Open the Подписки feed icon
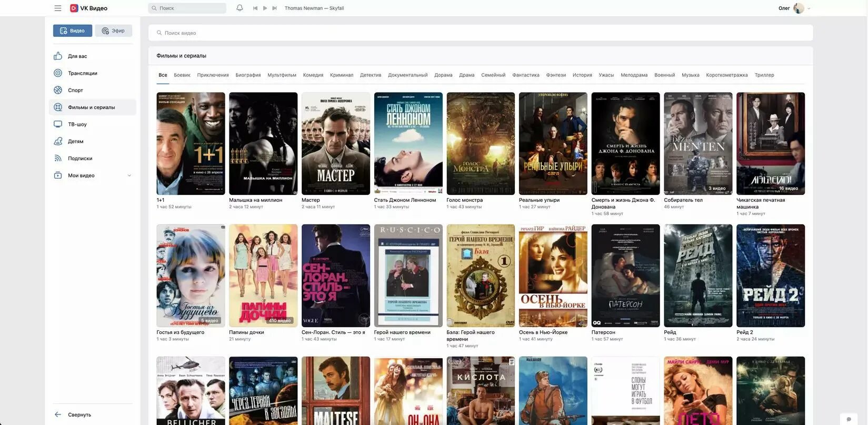This screenshot has height=425, width=868. click(58, 158)
